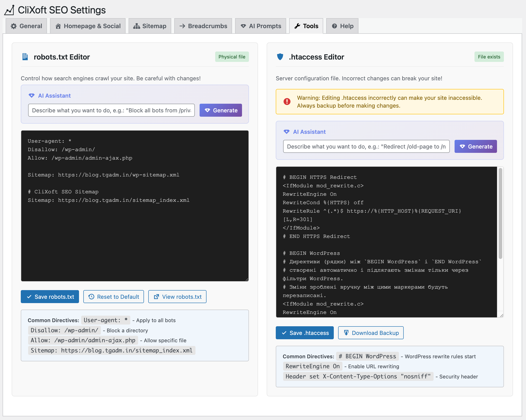Save the robots.txt file
Viewport: 526px width, 420px height.
(x=50, y=297)
